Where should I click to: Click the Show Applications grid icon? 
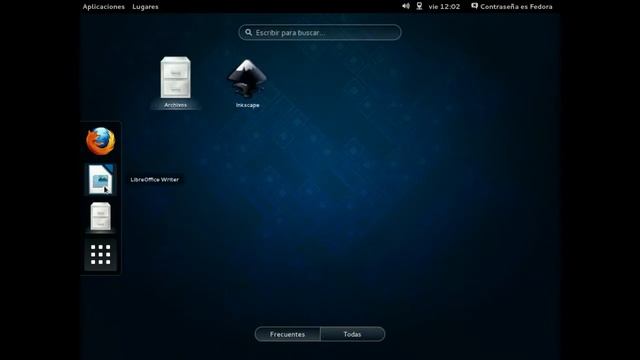click(100, 255)
